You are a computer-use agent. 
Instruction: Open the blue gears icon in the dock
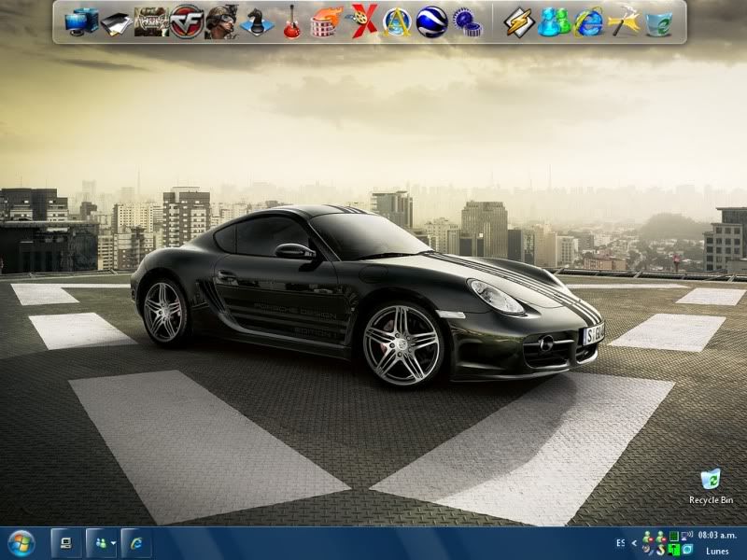click(x=468, y=22)
